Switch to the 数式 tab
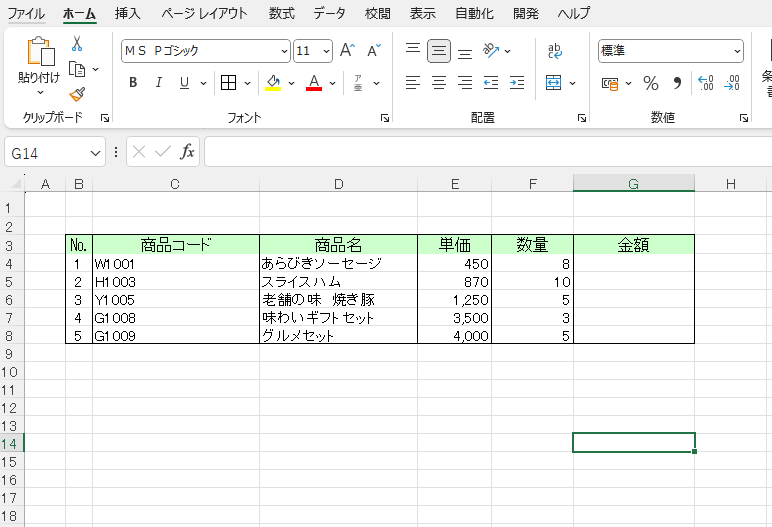The width and height of the screenshot is (772, 527). (x=282, y=14)
